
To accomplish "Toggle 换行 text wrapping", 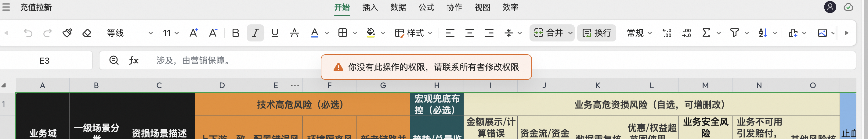I will pos(597,33).
